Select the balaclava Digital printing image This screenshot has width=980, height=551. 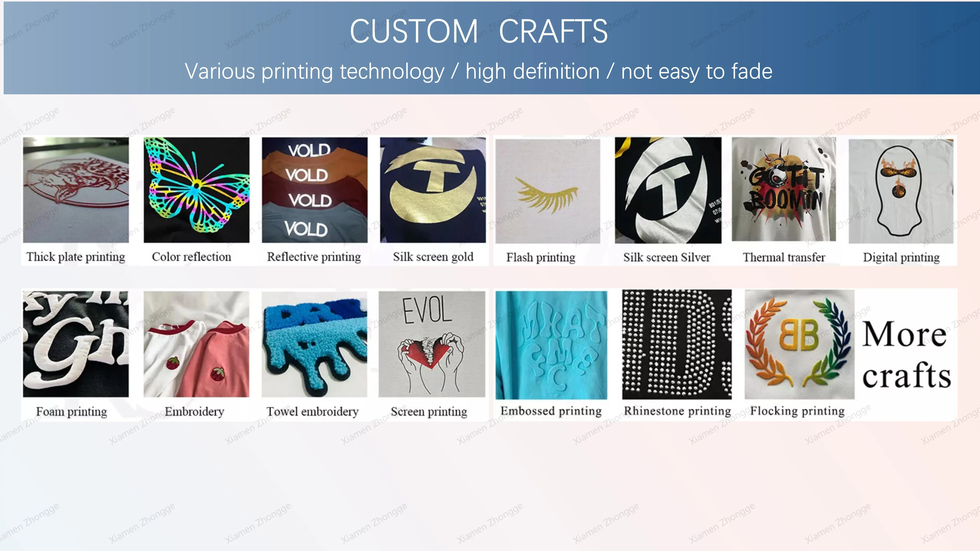tap(901, 191)
